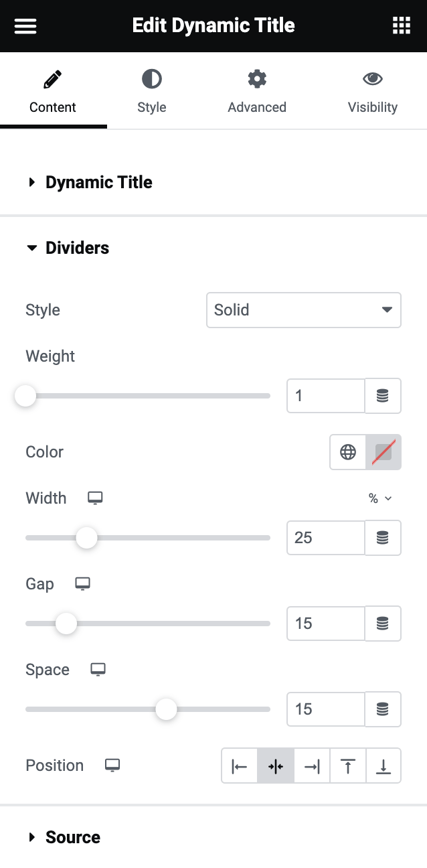The image size is (427, 868).
Task: Set divider position to top
Action: pos(347,766)
